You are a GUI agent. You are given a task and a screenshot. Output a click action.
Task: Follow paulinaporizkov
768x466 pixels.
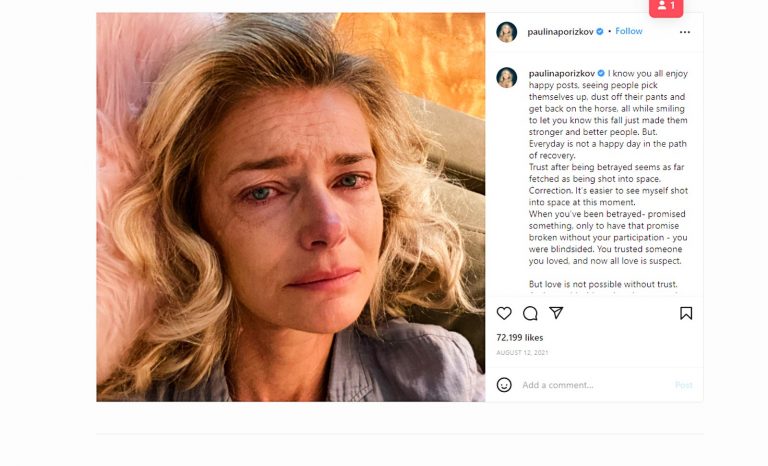point(629,32)
